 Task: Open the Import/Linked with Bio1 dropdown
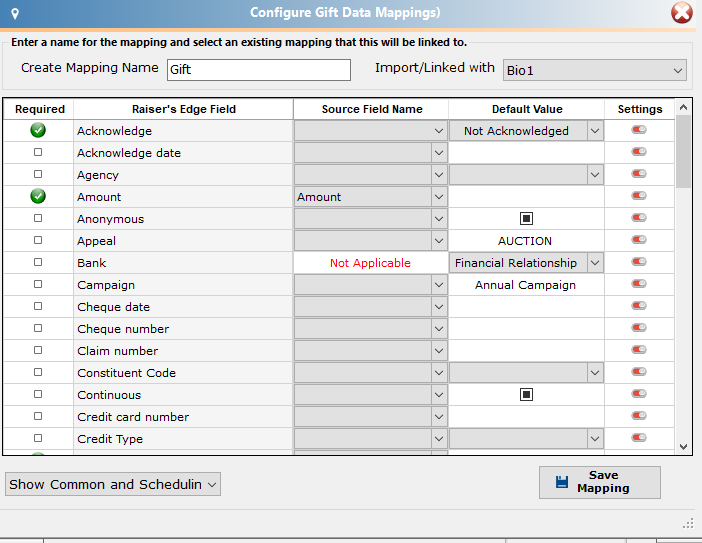pos(595,70)
